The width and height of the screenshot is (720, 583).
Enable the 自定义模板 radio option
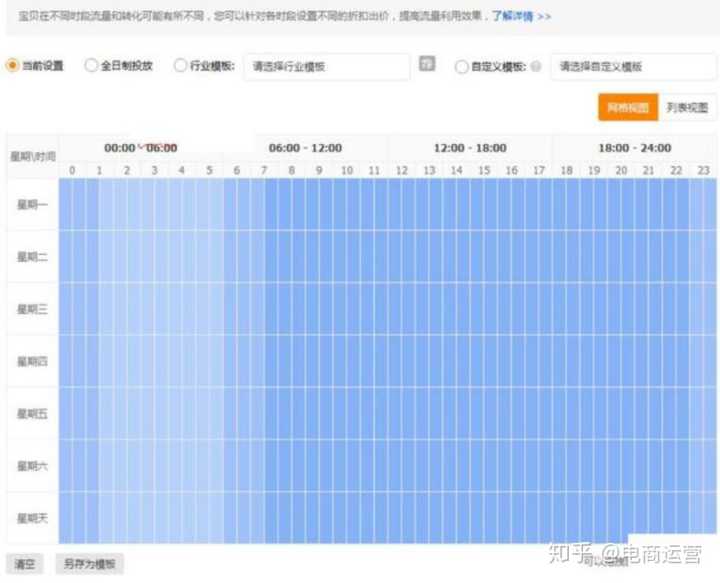click(x=461, y=67)
